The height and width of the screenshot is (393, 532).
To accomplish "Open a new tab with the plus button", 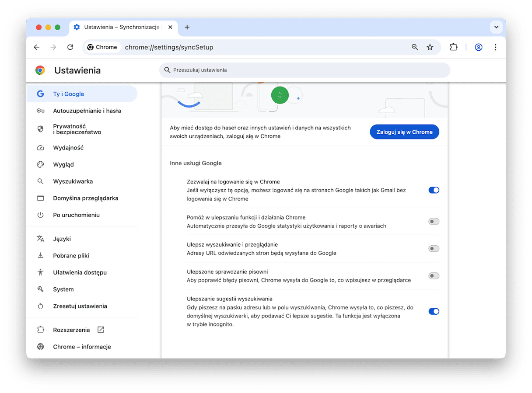I will [187, 27].
